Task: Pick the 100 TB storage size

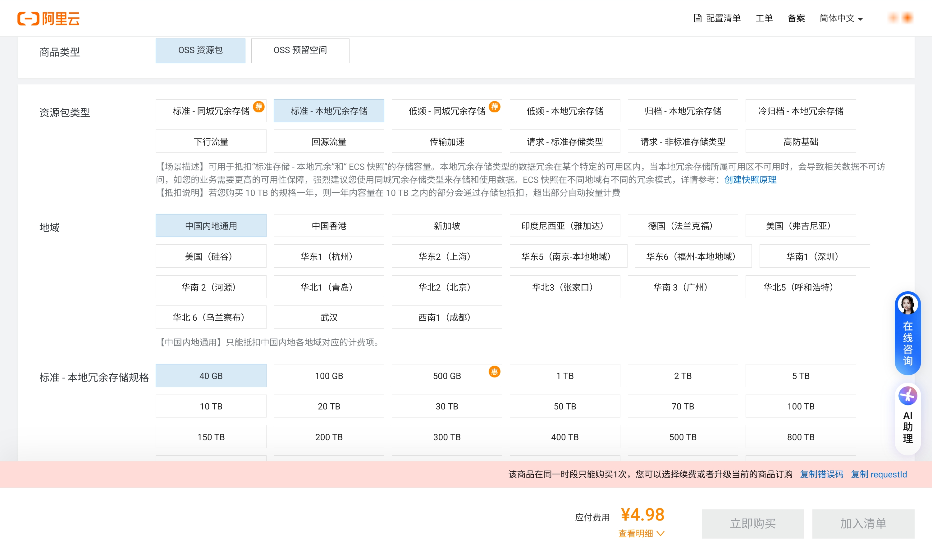Action: pyautogui.click(x=801, y=406)
